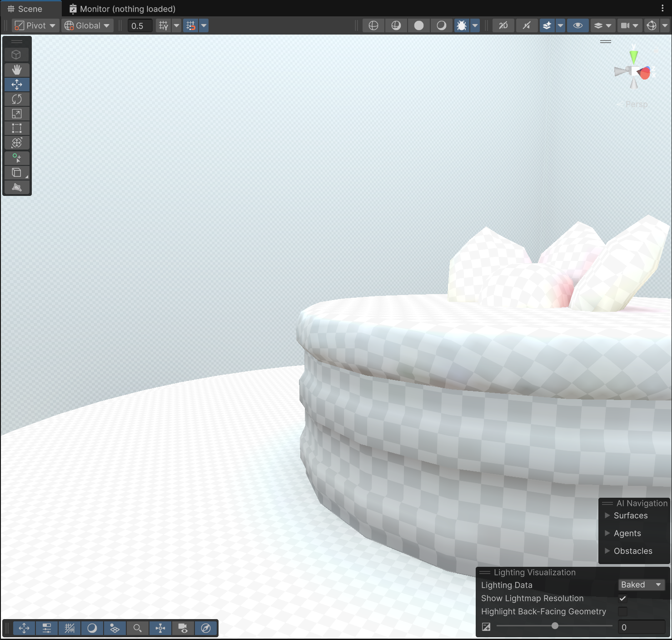Image resolution: width=672 pixels, height=640 pixels.
Task: Click the Lighting Visualization overlay header
Action: point(572,572)
